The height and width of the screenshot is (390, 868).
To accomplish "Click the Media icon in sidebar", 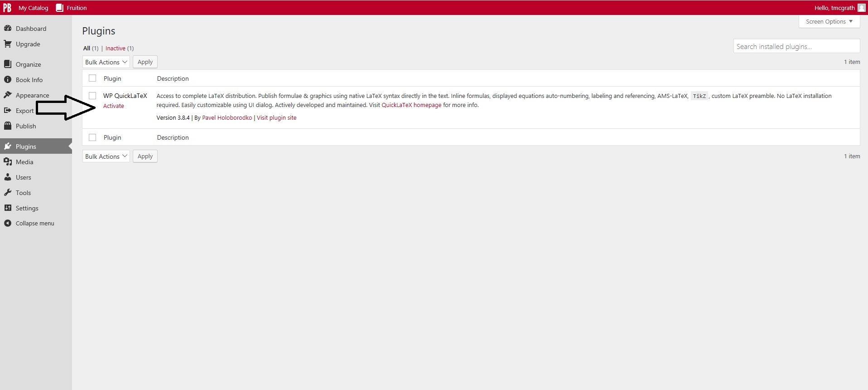I will (8, 161).
